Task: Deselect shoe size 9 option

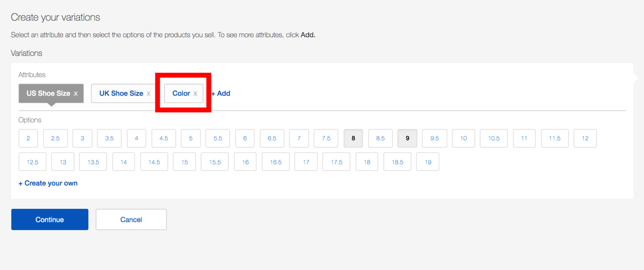Action: (x=408, y=138)
